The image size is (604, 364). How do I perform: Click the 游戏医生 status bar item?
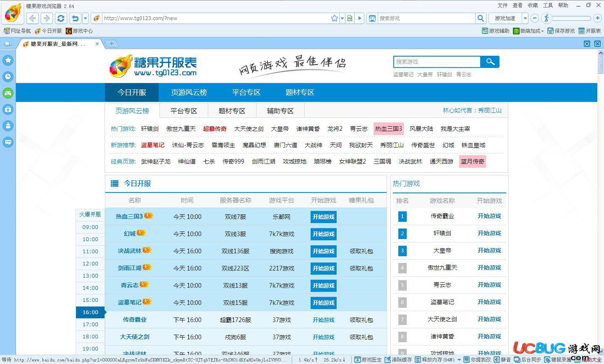pos(368,359)
